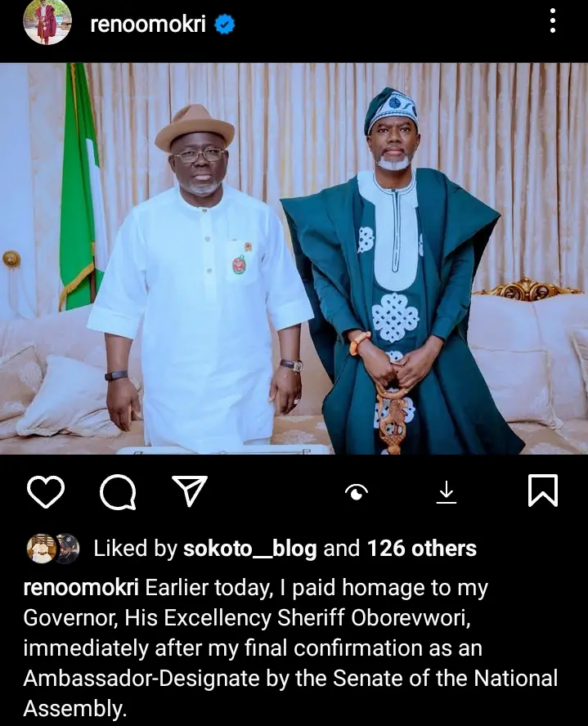588x726 pixels.
Task: Tap the eye icon below the photo
Action: coord(357,491)
